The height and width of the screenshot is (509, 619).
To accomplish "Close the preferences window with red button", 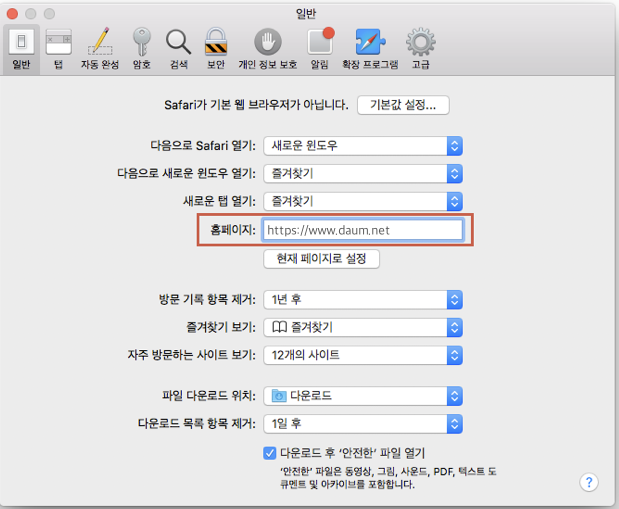I will tap(13, 14).
